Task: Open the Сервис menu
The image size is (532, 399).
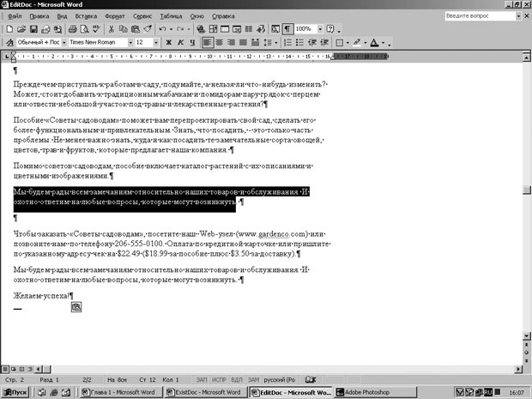Action: tap(142, 16)
